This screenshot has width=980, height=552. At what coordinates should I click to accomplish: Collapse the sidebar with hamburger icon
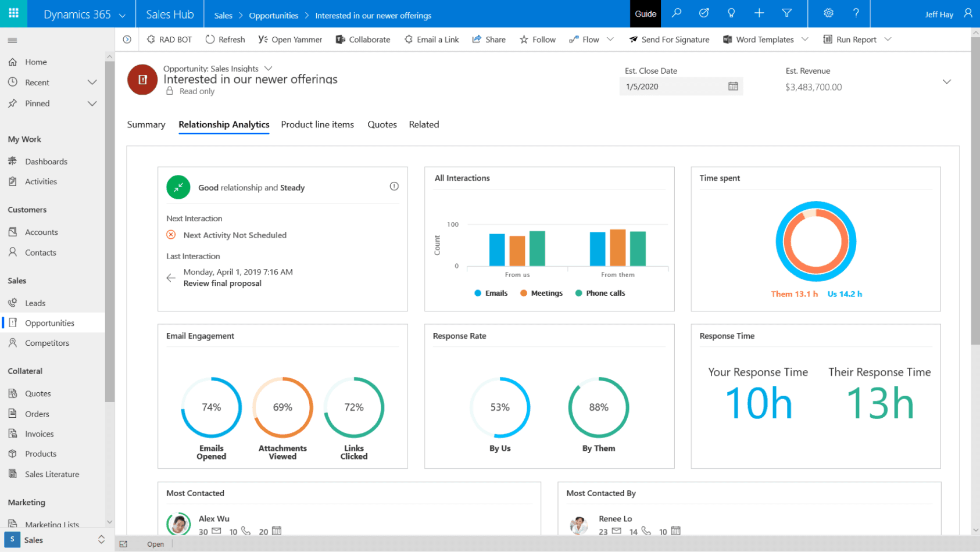click(12, 40)
